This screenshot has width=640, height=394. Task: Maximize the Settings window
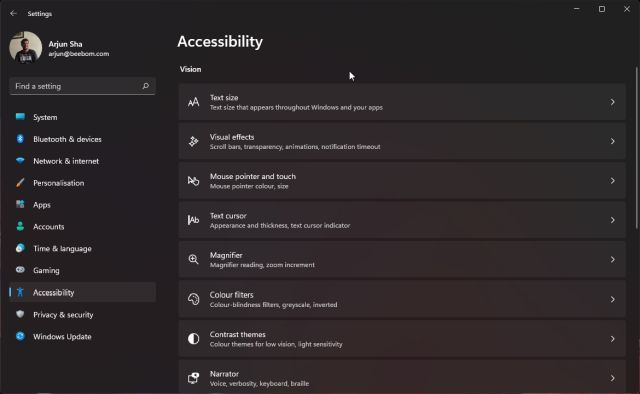(x=602, y=9)
